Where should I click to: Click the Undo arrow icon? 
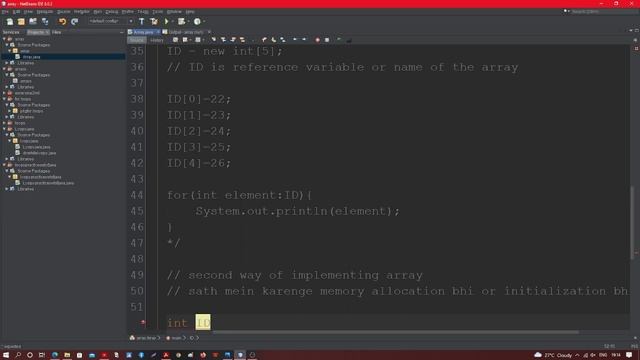click(62, 21)
